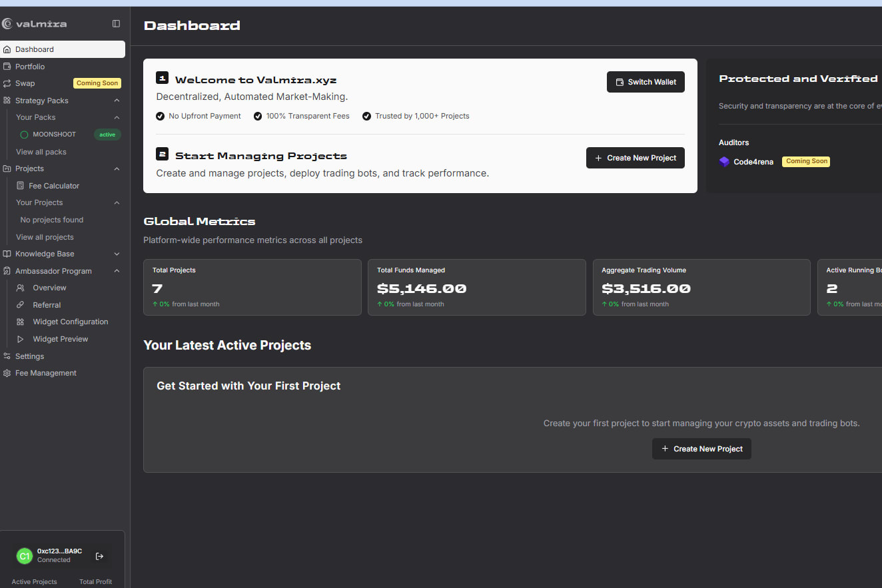The height and width of the screenshot is (588, 882).
Task: Open the Settings menu item
Action: click(29, 356)
